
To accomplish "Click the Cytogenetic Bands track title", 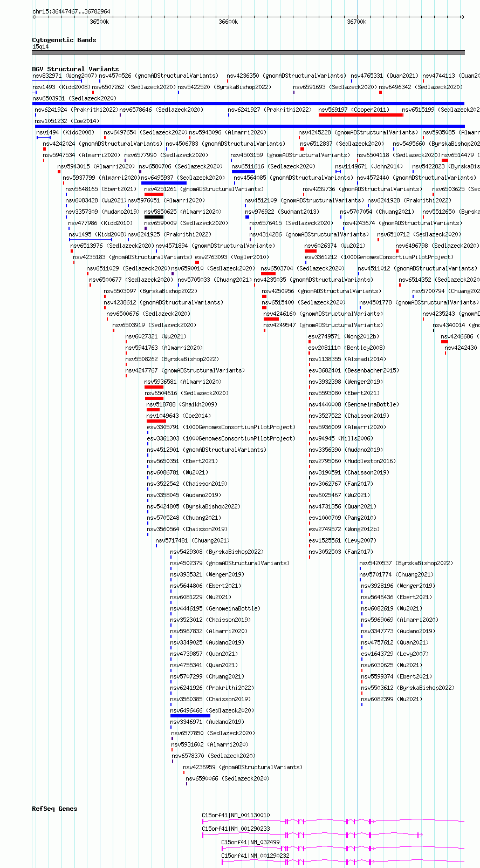I will tap(64, 40).
